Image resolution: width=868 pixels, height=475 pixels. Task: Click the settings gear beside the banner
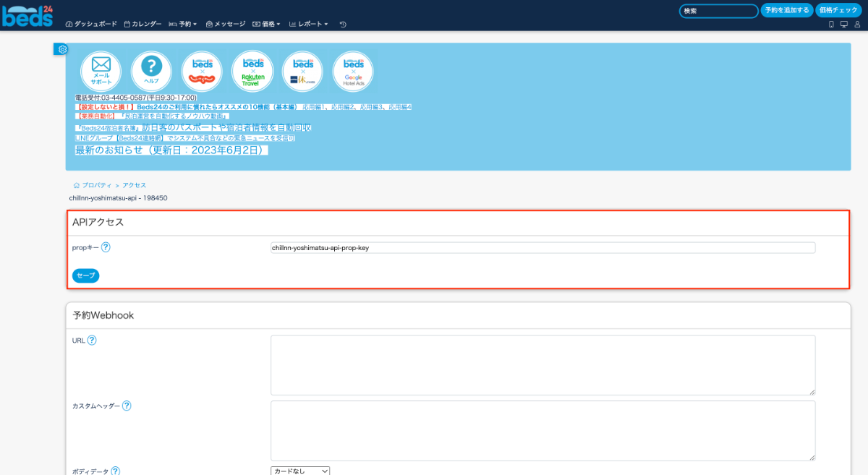(x=62, y=49)
